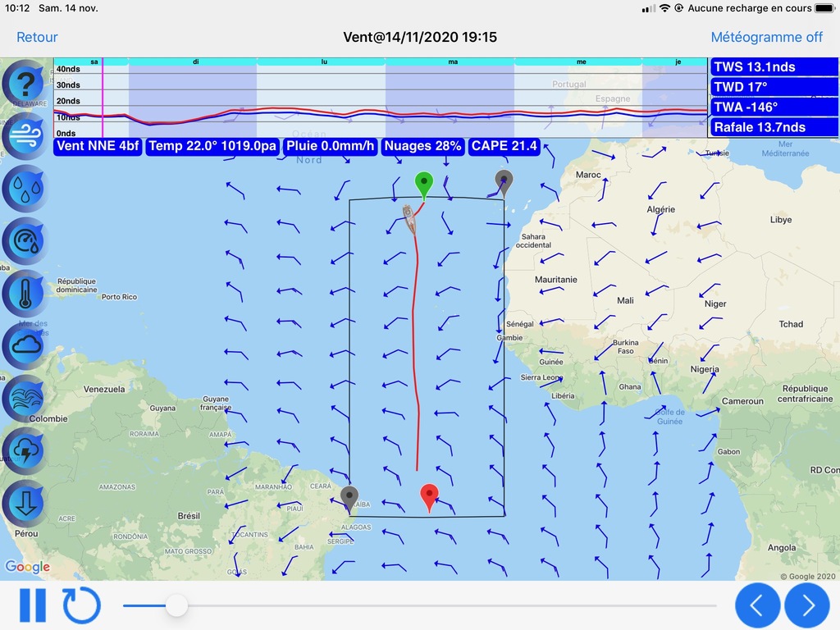This screenshot has height=630, width=840.
Task: Click the Venezuela map label
Action: [104, 390]
